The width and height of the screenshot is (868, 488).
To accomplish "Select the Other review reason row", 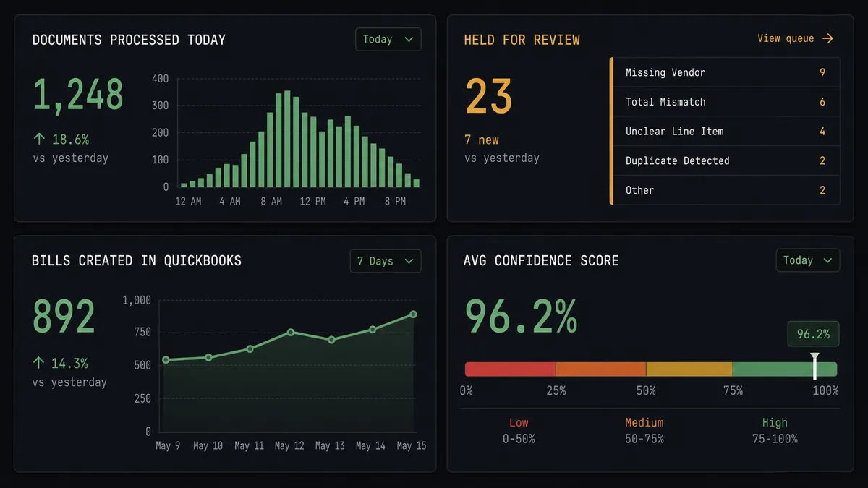I will click(x=726, y=190).
